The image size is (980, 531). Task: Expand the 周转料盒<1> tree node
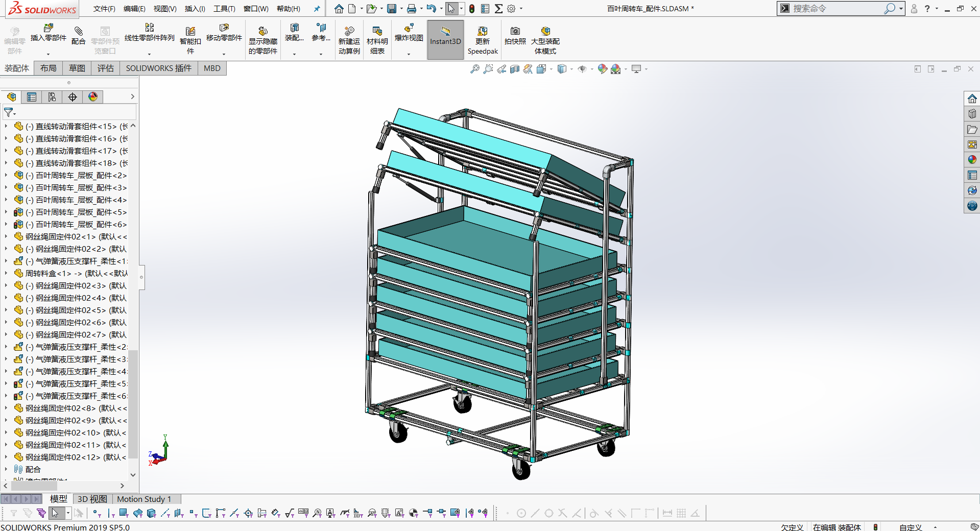(x=6, y=274)
